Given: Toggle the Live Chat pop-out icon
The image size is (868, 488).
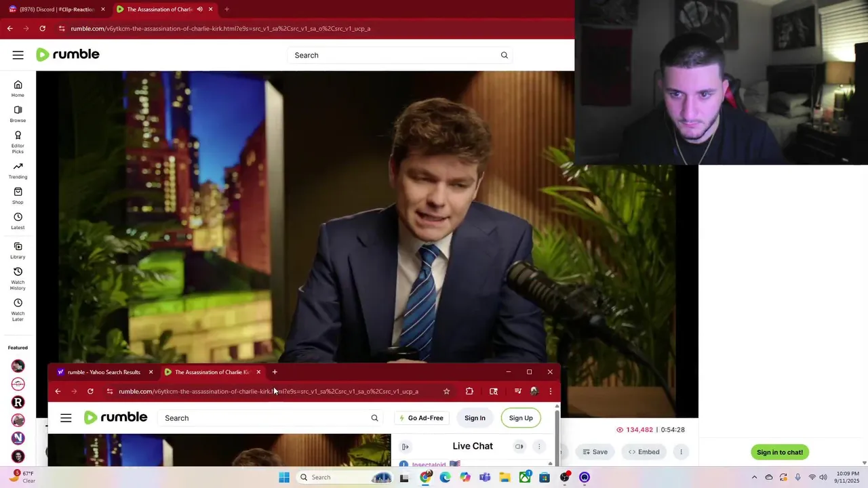Looking at the screenshot, I should (x=519, y=446).
